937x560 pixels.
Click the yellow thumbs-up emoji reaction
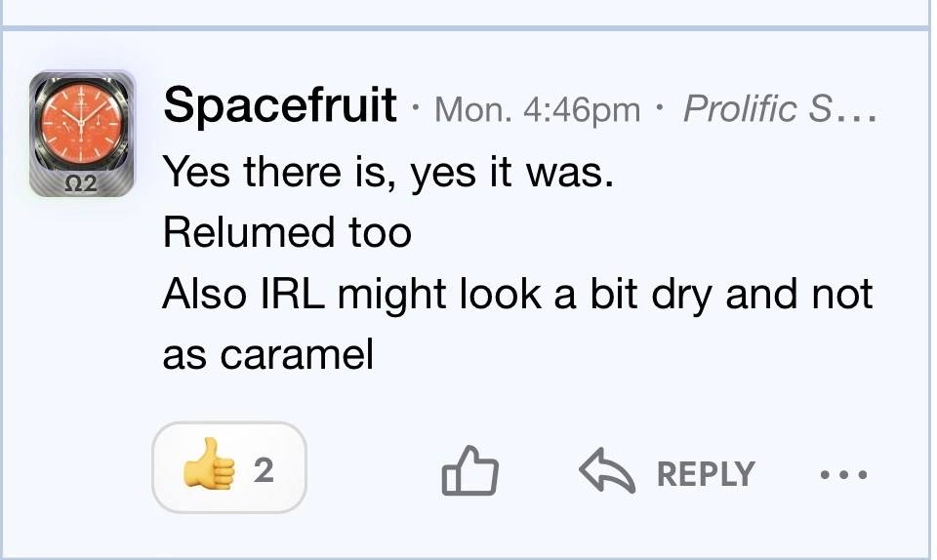[x=209, y=463]
